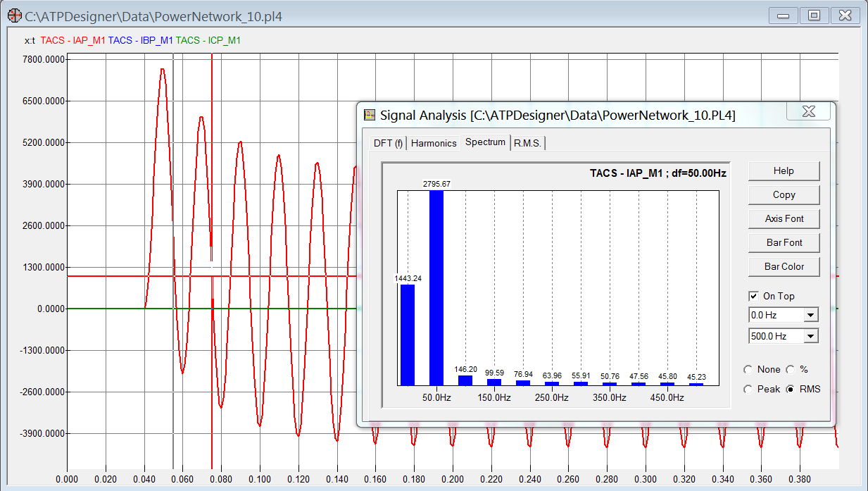Image resolution: width=868 pixels, height=491 pixels.
Task: Copy the spectrum chart with Copy button
Action: 784,195
